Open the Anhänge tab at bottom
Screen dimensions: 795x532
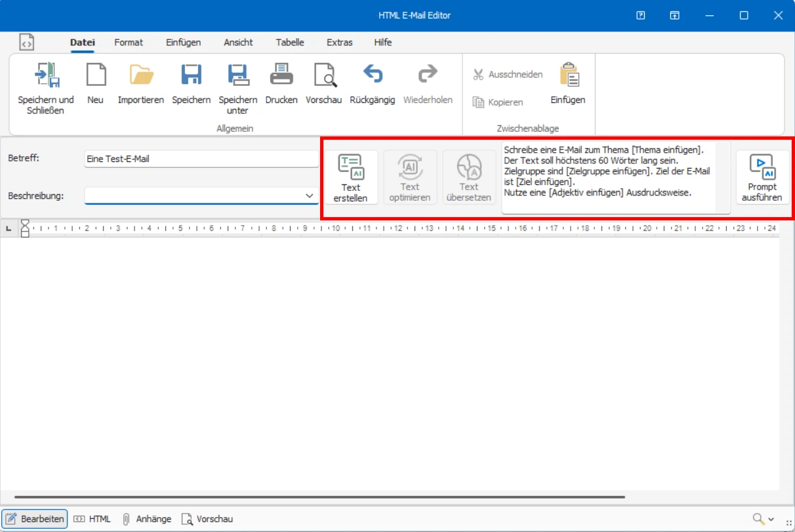(147, 519)
